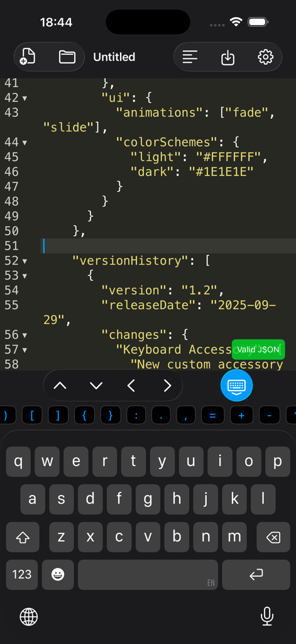Tap the p key
The width and height of the screenshot is (296, 644).
278,461
